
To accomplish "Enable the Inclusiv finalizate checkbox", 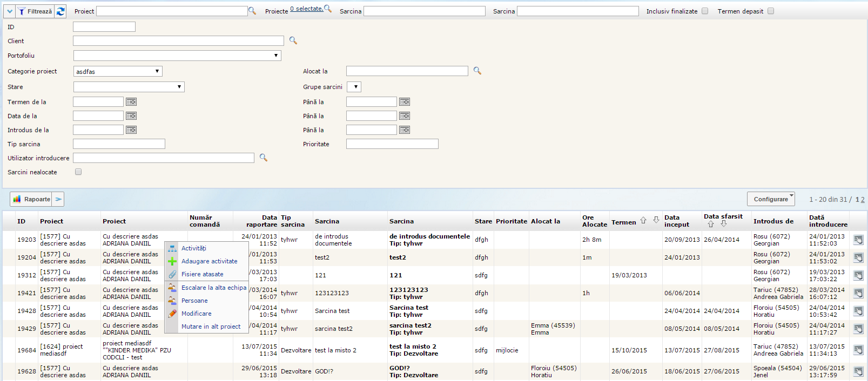I will [x=705, y=11].
